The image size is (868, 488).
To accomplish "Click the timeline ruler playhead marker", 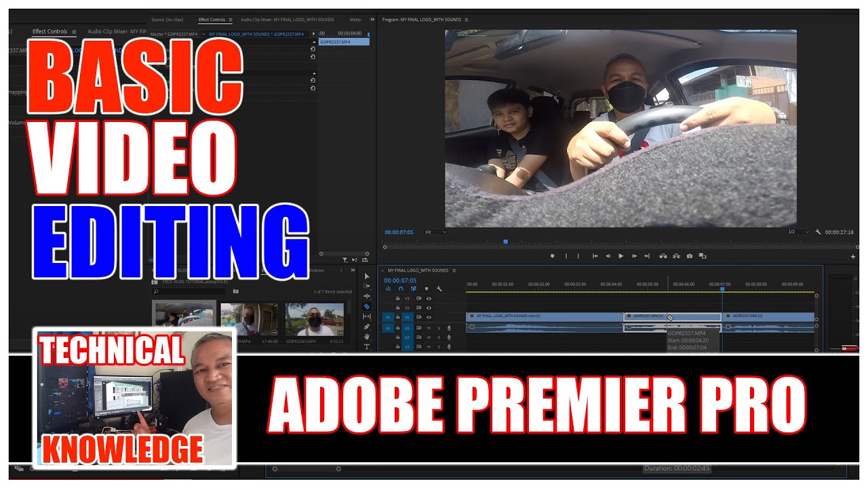I will pos(722,289).
